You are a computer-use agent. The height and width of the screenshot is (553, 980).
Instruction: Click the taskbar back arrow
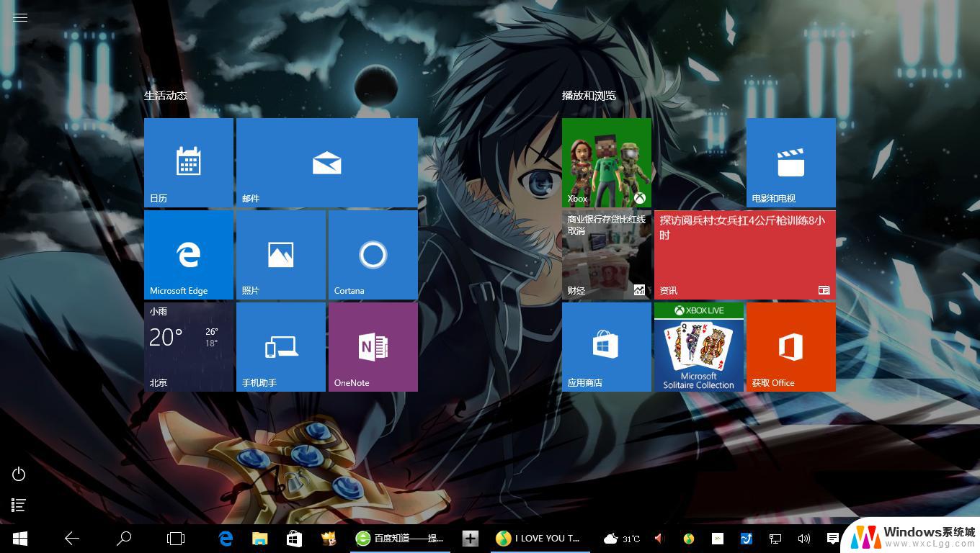click(72, 538)
